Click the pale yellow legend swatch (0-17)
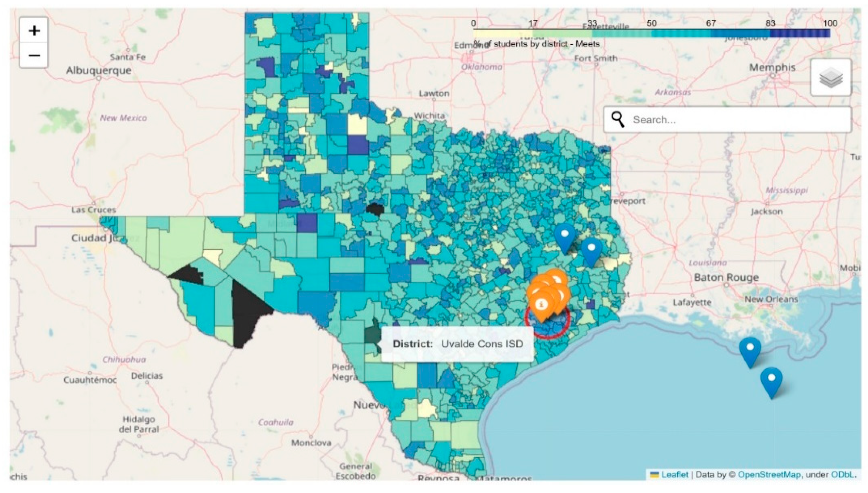Image resolution: width=868 pixels, height=493 pixels. (x=503, y=33)
